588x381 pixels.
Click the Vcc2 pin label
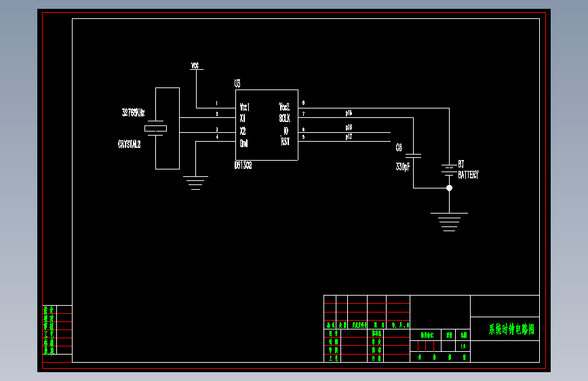pos(284,106)
